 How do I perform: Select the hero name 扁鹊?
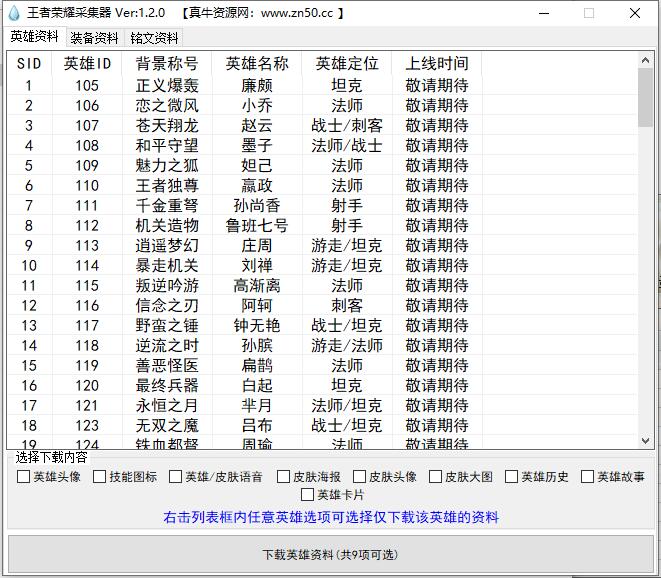pyautogui.click(x=257, y=366)
